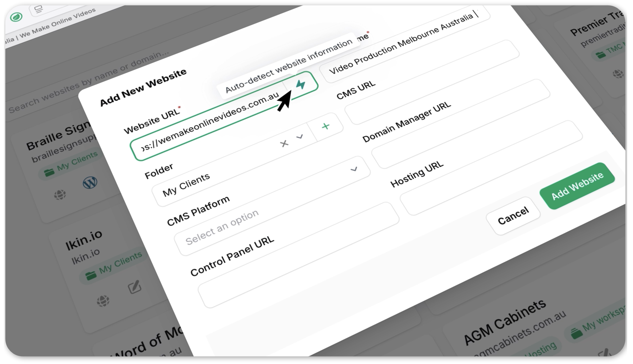Expand chevron beside the X clear icon
633x364 pixels.
pos(300,137)
